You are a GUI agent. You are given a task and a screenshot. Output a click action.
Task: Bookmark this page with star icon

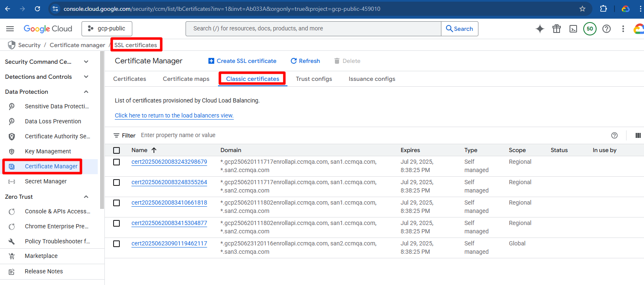coord(582,9)
